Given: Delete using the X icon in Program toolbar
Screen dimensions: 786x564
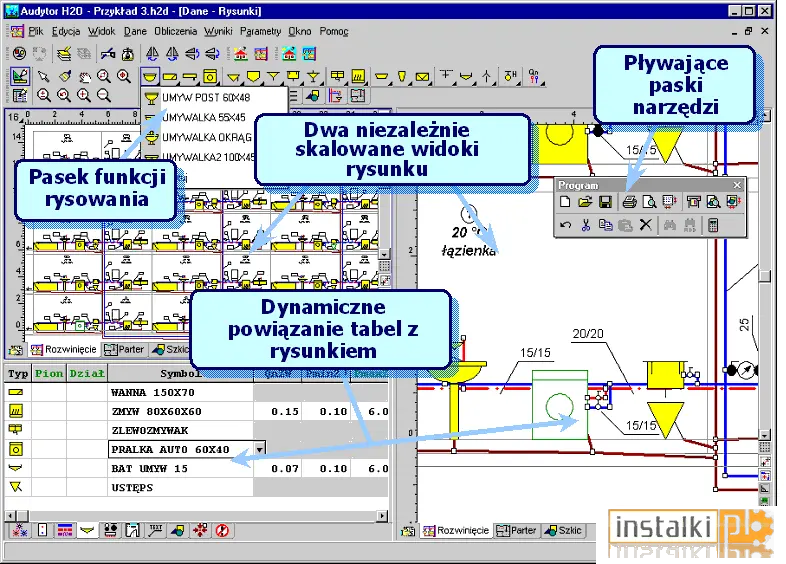Looking at the screenshot, I should coord(646,225).
